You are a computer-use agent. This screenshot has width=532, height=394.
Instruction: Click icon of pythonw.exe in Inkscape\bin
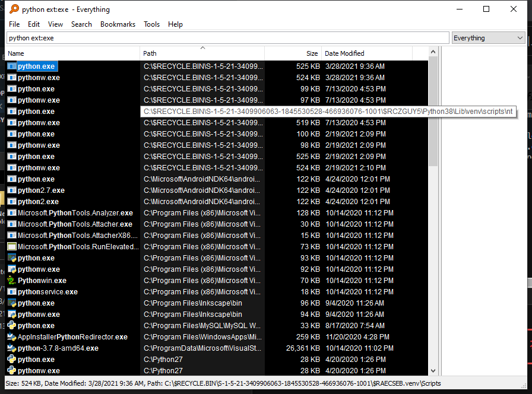point(11,314)
